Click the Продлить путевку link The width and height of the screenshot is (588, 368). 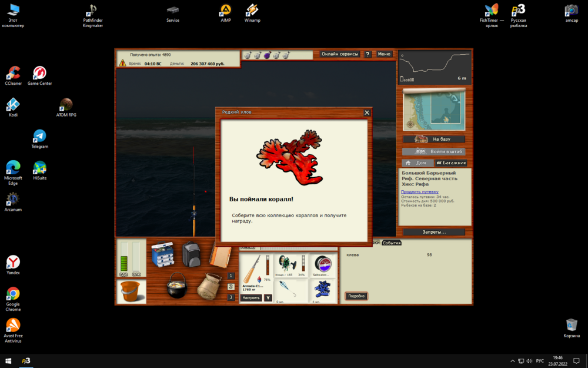coord(419,191)
